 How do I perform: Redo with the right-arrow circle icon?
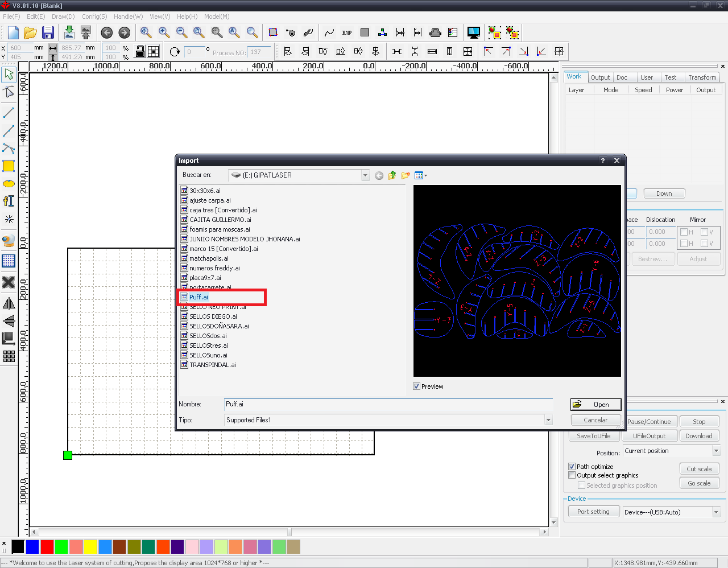[124, 33]
